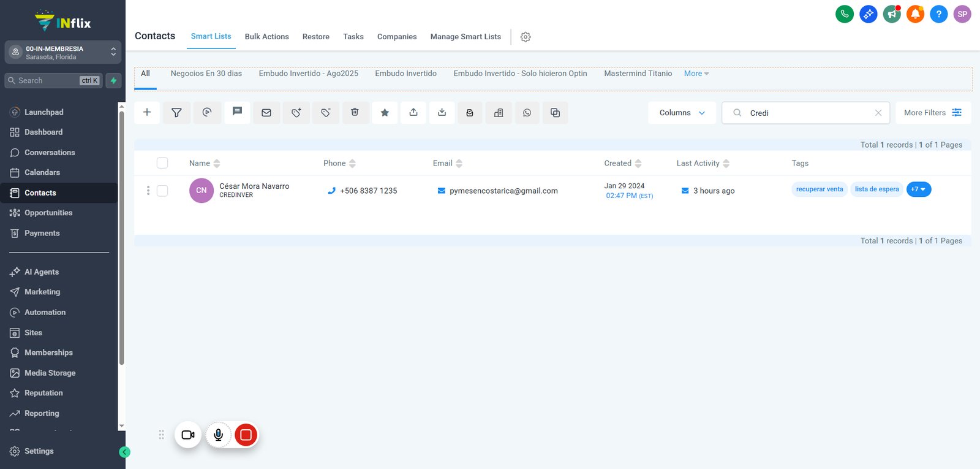This screenshot has height=469, width=980.
Task: Click the add to automation icon
Action: [x=207, y=113]
